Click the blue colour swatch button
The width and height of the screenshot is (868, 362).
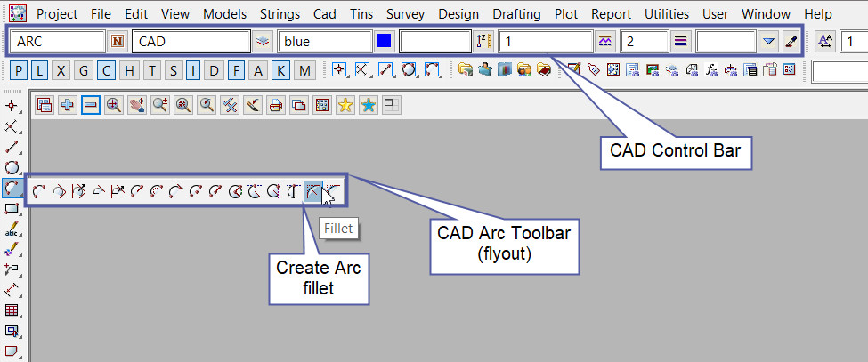pos(385,42)
